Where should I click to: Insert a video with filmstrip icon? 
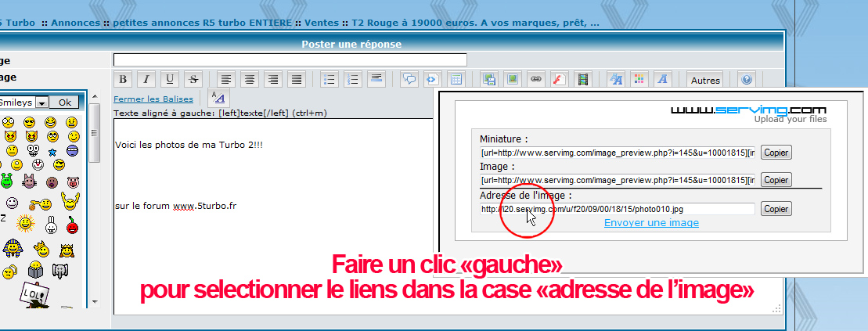click(x=582, y=79)
